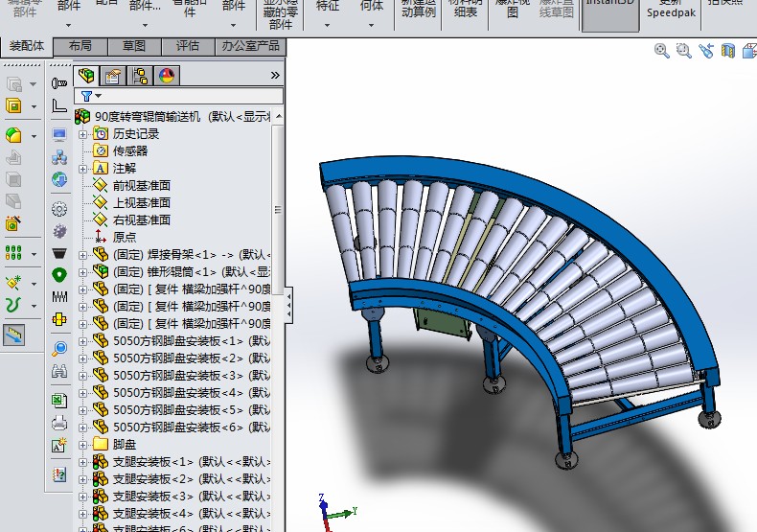The image size is (757, 532).
Task: Click the zigzag spring icon
Action: click(x=59, y=296)
